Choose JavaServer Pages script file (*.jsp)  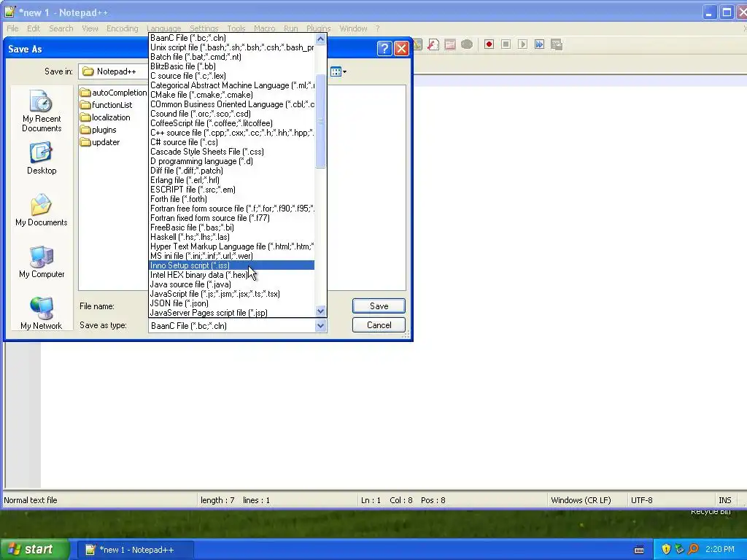pos(231,313)
